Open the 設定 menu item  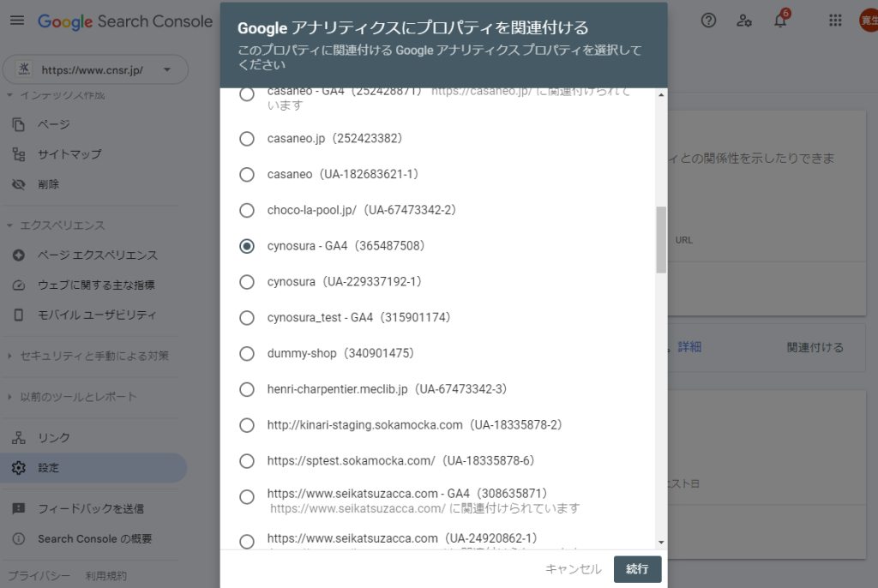coord(93,468)
